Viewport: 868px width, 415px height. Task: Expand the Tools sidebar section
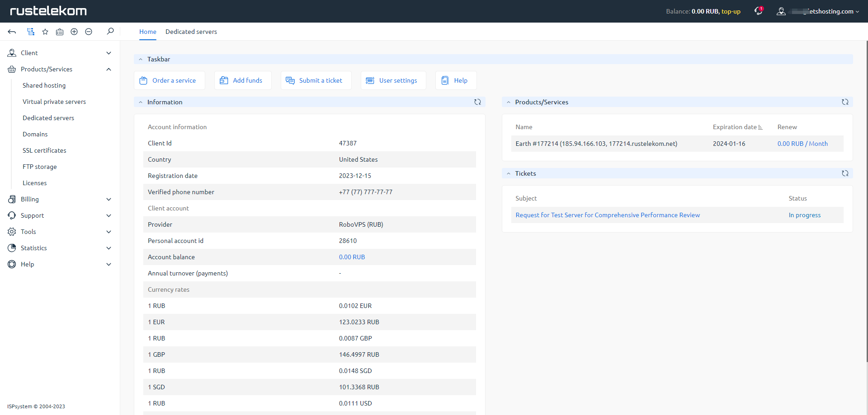108,232
